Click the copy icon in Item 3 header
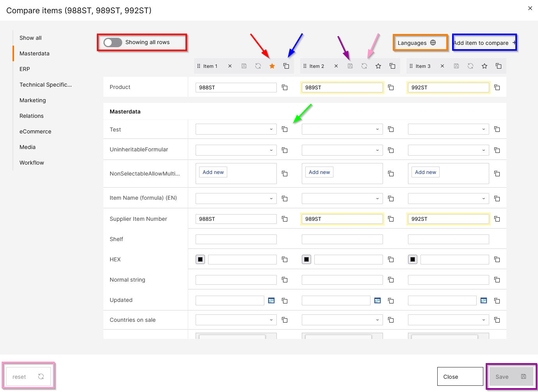This screenshot has width=538, height=392. pyautogui.click(x=499, y=66)
